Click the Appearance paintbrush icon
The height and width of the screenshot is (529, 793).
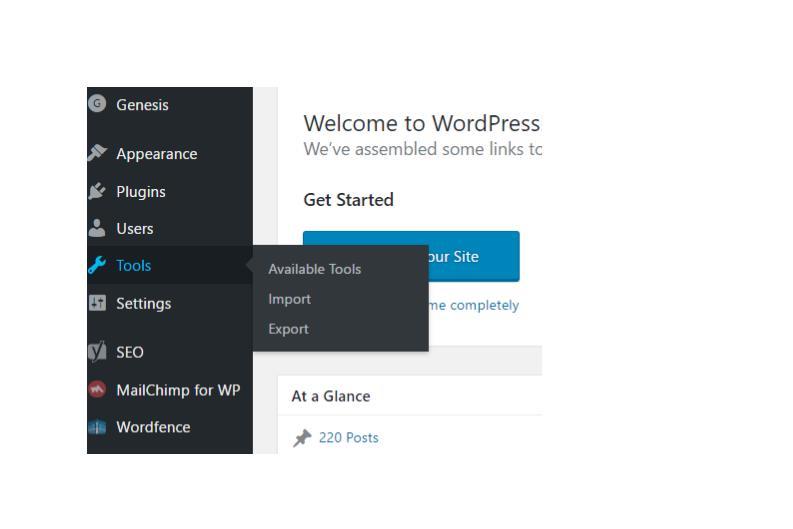coord(97,153)
